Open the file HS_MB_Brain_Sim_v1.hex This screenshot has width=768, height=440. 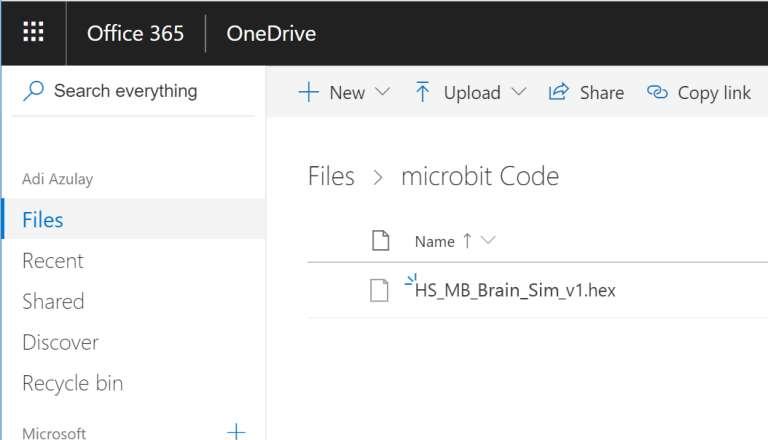click(x=515, y=290)
